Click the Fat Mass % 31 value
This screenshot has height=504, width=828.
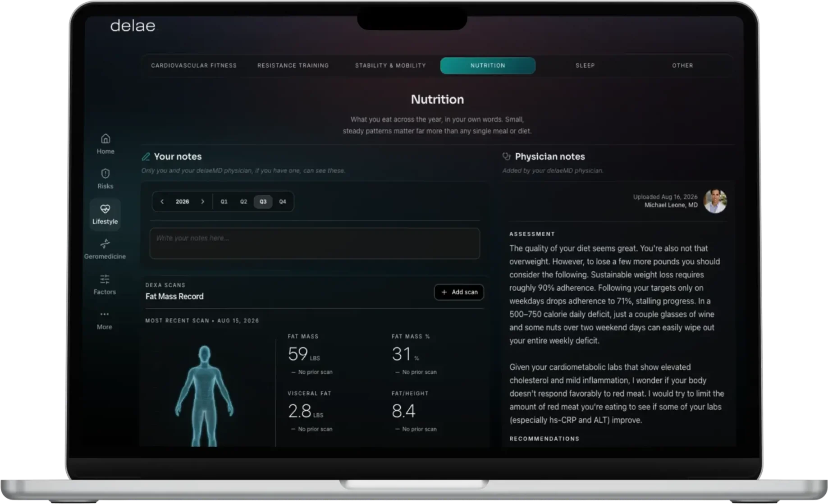coord(405,354)
